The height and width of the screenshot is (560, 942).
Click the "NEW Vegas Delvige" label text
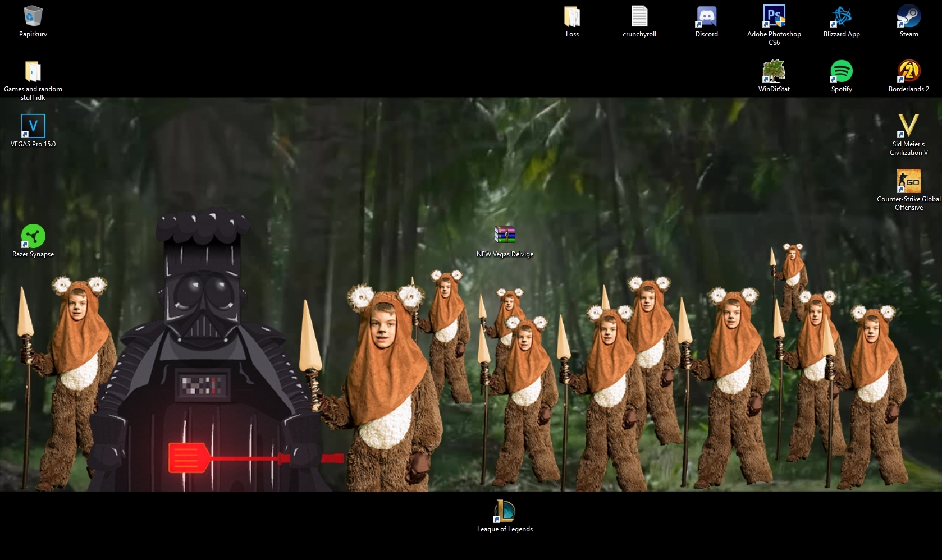coord(505,254)
